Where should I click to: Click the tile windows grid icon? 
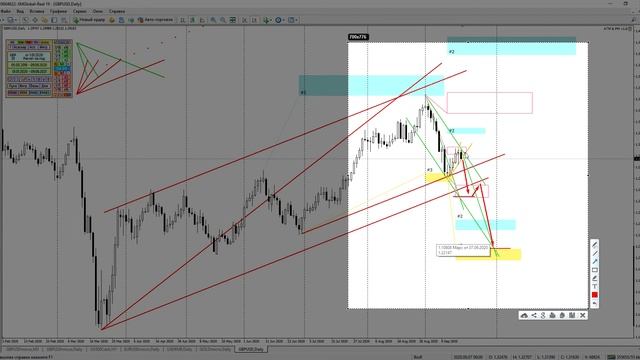click(233, 20)
